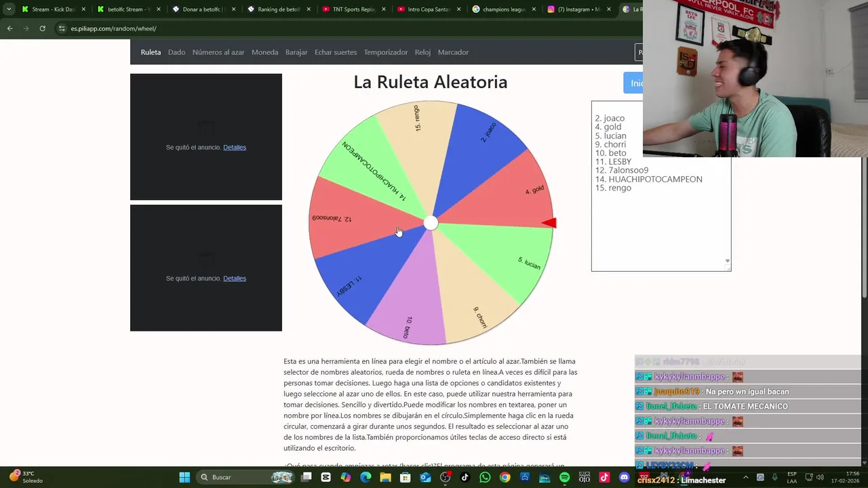This screenshot has height=488, width=868.
Task: Click Detalles link in lower ad box
Action: click(235, 278)
